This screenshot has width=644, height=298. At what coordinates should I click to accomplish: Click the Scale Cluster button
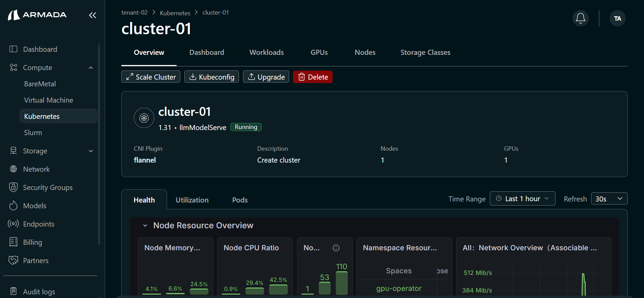[151, 77]
